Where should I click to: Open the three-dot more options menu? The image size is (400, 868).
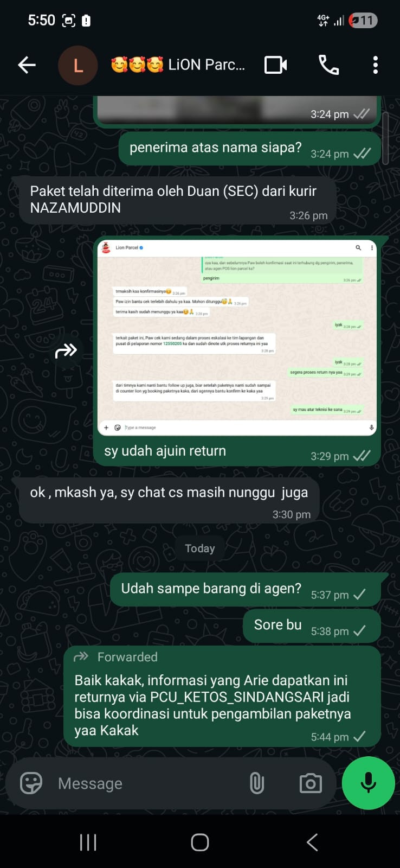[375, 65]
